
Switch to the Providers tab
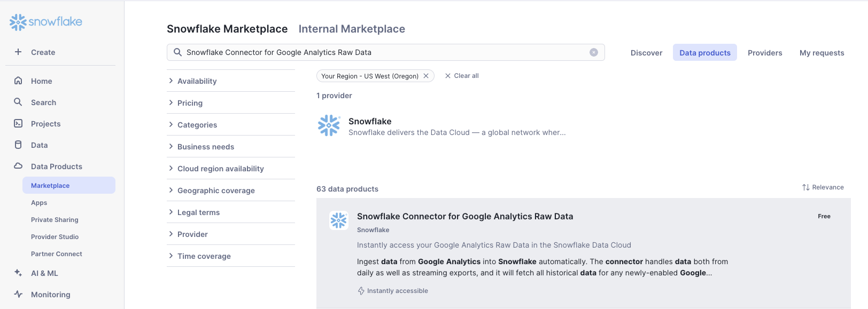coord(764,53)
